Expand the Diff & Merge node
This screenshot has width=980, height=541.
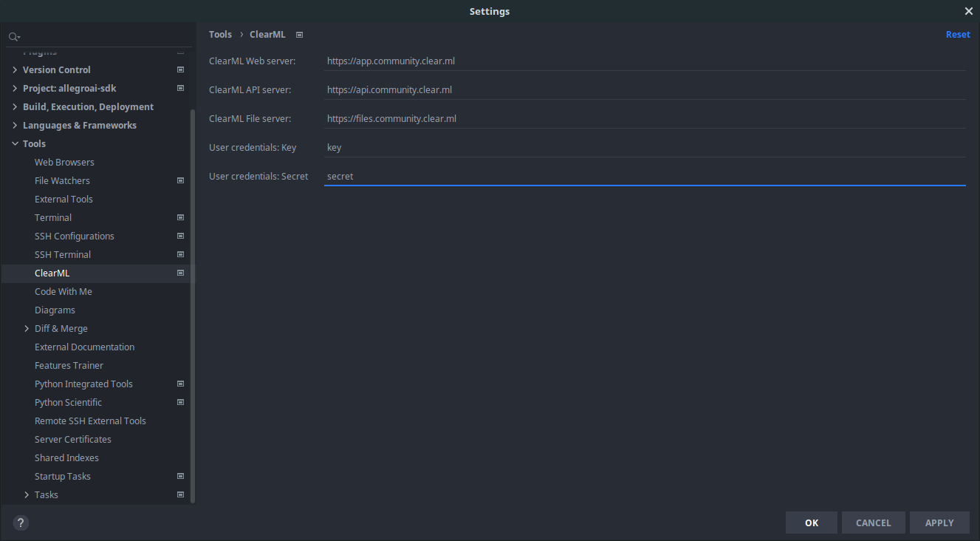pos(27,328)
